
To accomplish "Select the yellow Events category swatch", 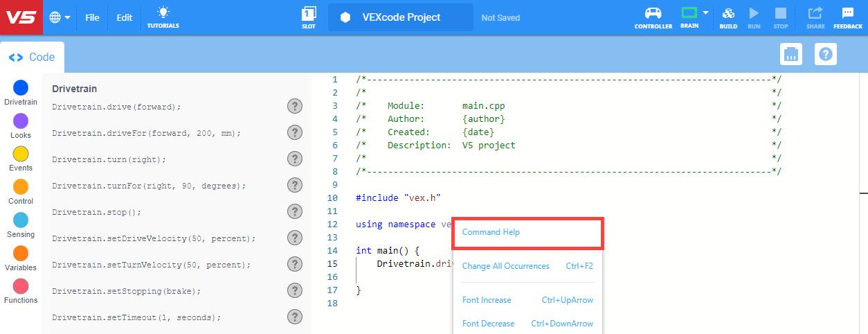I will pos(21,154).
